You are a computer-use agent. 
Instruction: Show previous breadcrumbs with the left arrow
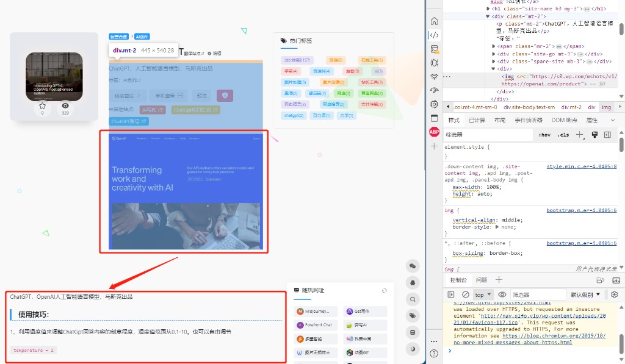click(448, 107)
